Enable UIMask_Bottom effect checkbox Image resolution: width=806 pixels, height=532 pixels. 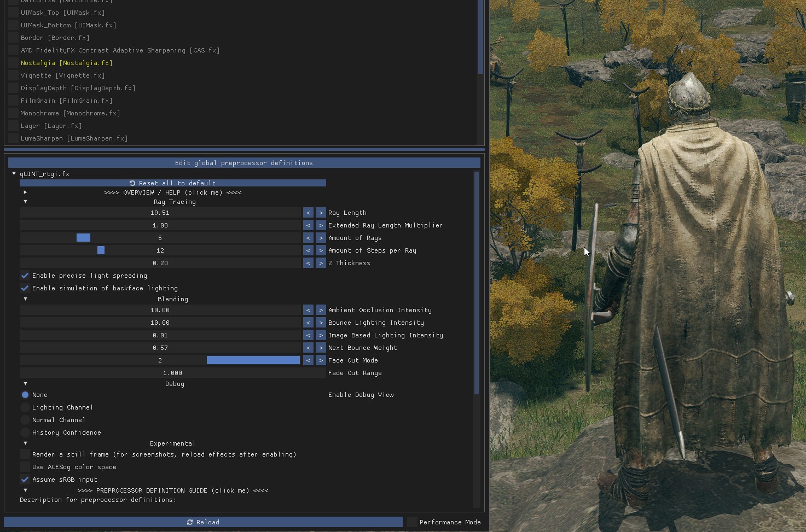click(13, 25)
